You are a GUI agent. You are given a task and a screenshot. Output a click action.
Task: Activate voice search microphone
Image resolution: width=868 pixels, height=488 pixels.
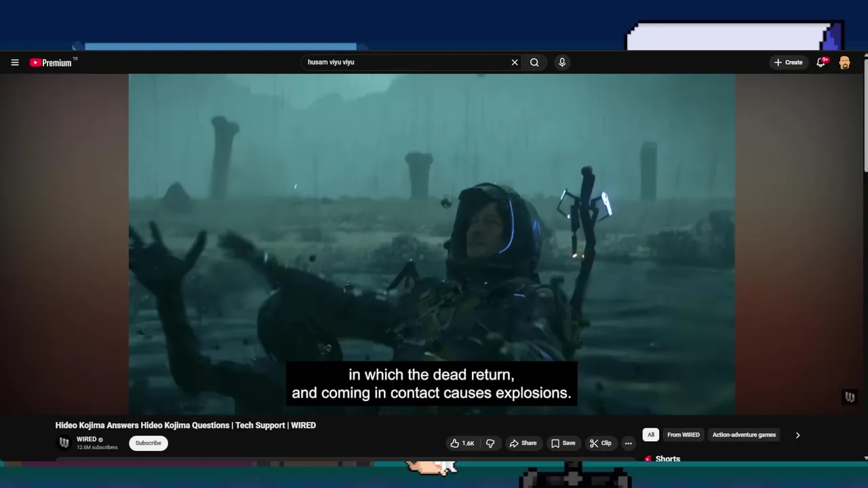[562, 62]
